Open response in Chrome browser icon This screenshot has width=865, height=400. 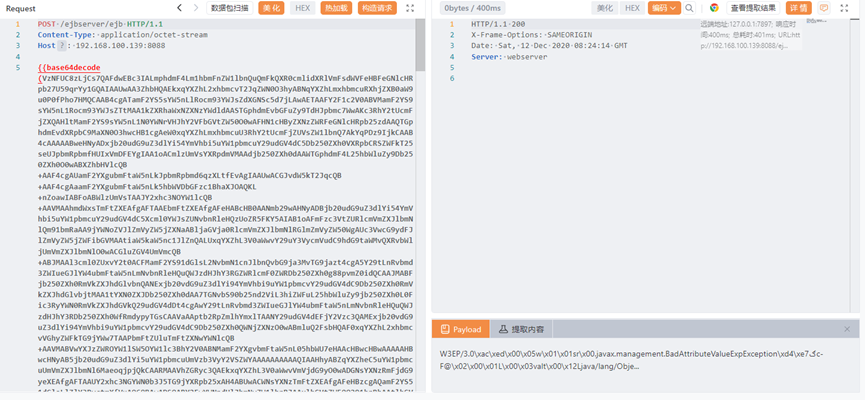click(714, 8)
